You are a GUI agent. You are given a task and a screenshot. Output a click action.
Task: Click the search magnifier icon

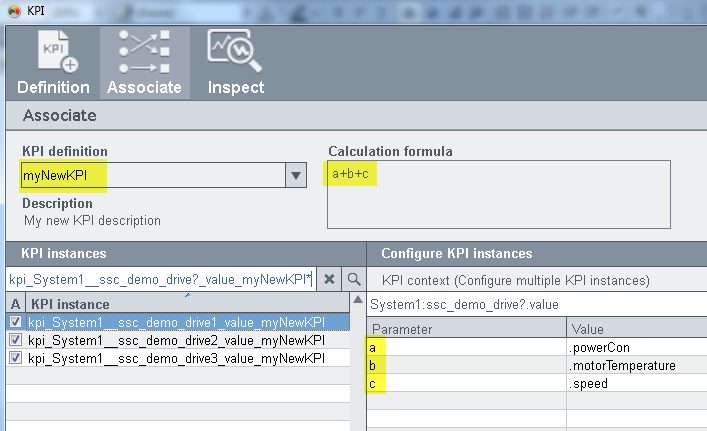pos(354,279)
